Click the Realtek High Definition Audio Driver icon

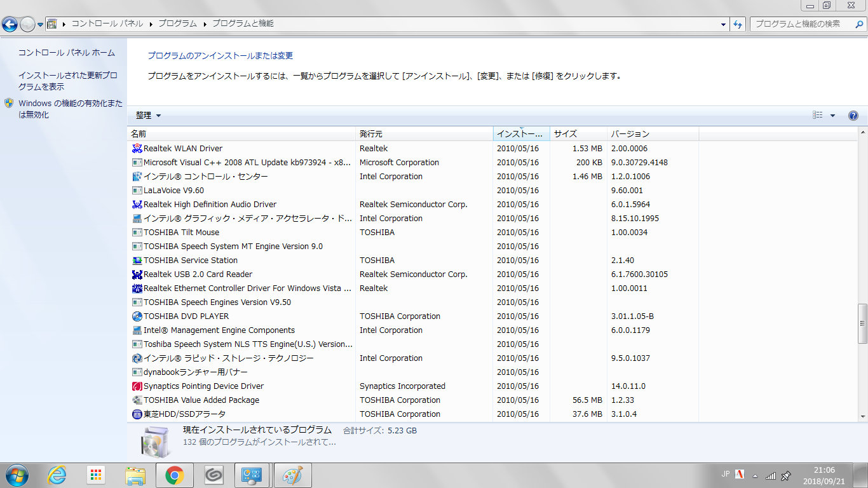coord(137,205)
